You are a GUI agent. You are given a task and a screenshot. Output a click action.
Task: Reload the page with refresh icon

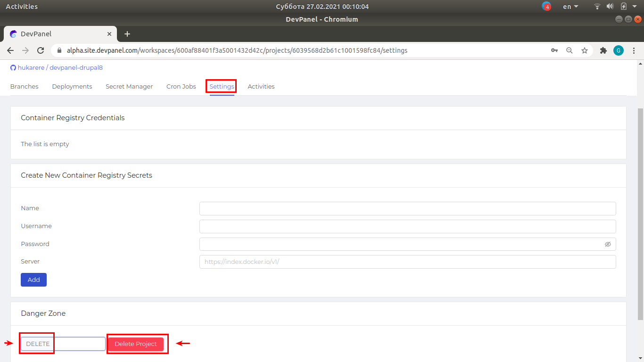[41, 50]
